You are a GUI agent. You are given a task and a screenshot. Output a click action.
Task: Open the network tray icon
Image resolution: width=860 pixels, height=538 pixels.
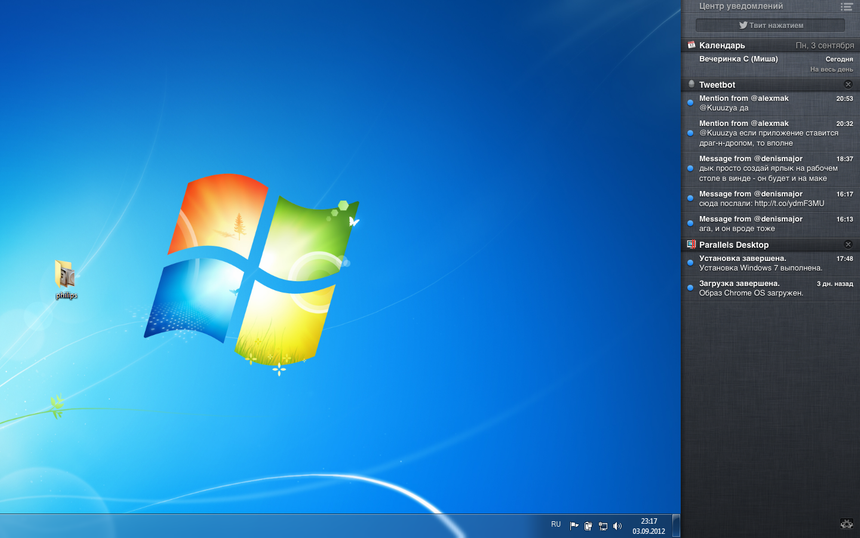[603, 526]
